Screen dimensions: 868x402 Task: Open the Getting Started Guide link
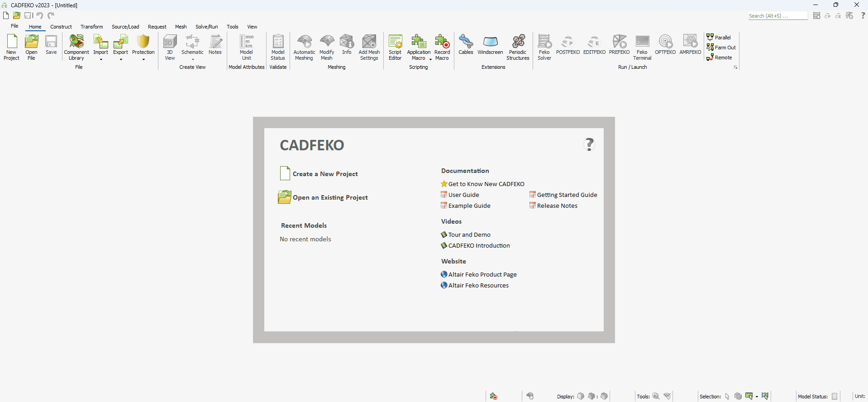(567, 195)
